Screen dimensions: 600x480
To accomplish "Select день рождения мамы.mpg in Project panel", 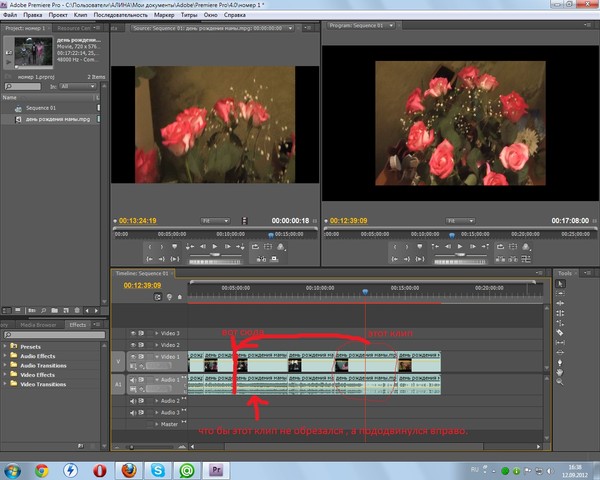I will point(57,119).
